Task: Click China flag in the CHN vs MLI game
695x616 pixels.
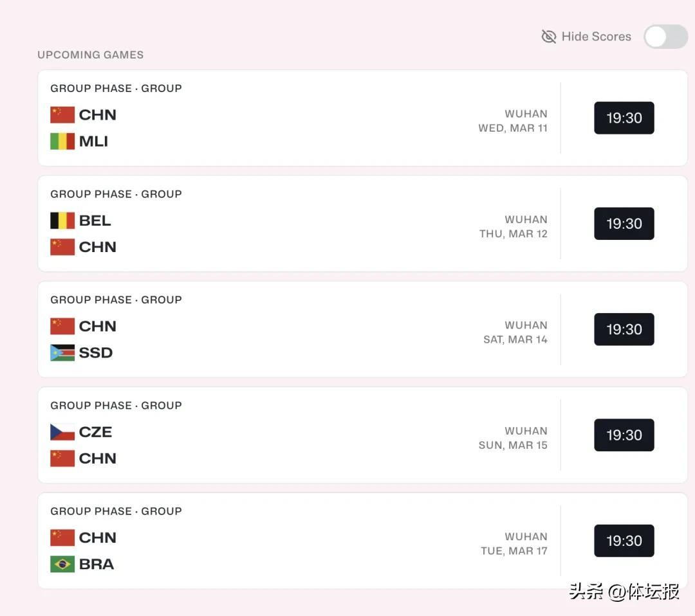Action: (x=62, y=115)
